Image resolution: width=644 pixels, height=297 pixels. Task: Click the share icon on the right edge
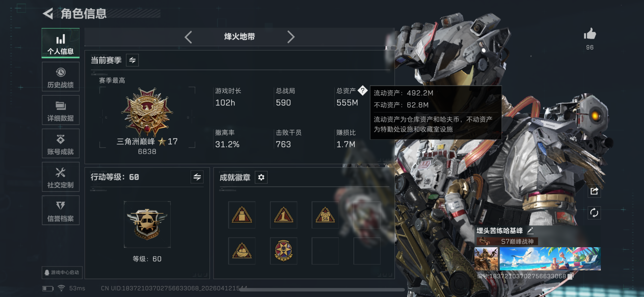[594, 191]
